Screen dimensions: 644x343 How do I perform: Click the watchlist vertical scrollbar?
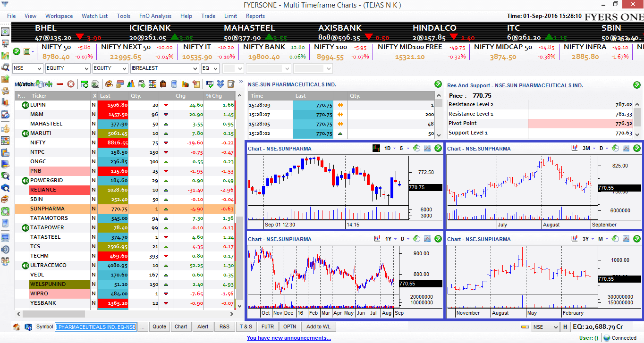240,201
